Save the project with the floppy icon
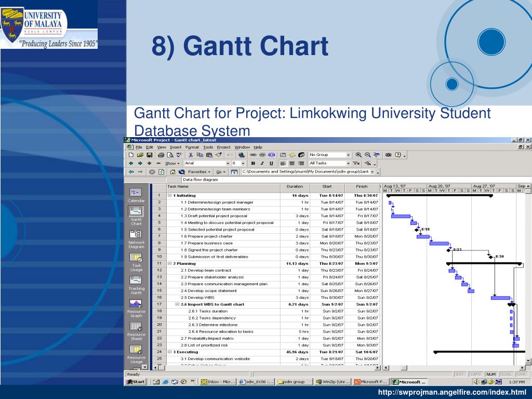The image size is (532, 399). pos(149,155)
